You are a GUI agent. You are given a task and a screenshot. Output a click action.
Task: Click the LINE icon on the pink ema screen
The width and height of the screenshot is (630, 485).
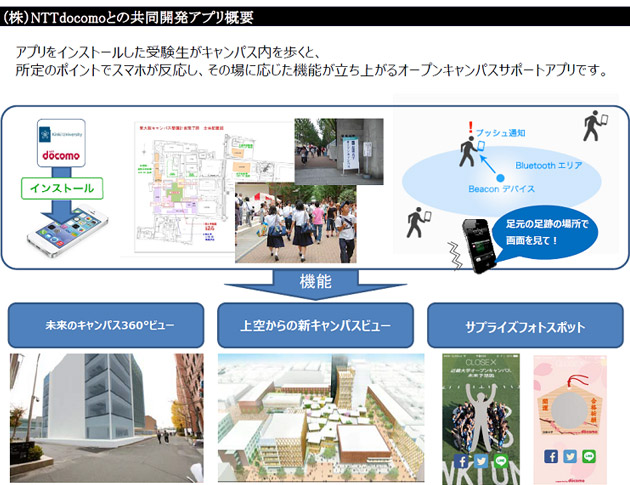589,456
